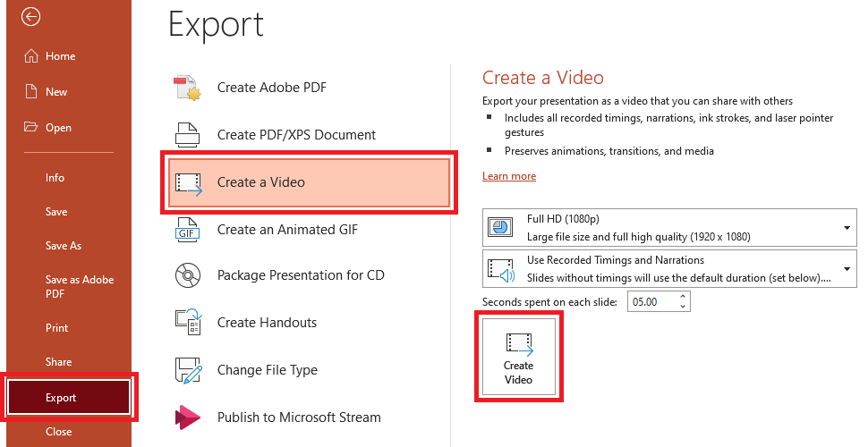868x447 pixels.
Task: Click the Microsoft Stream icon
Action: (187, 417)
